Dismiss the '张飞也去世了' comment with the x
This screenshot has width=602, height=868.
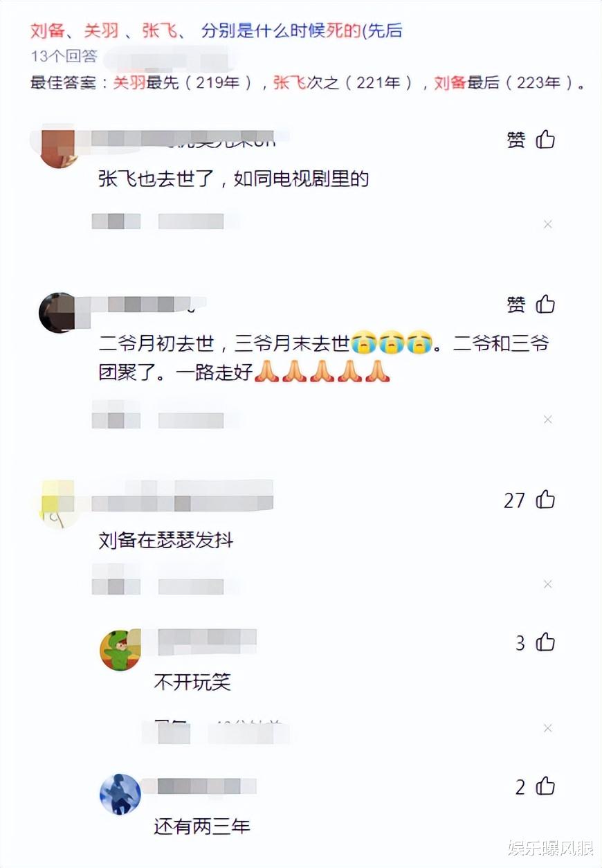(547, 224)
